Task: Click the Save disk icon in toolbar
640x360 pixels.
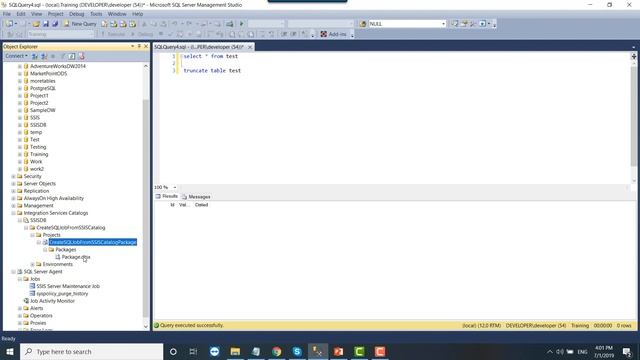Action: pyautogui.click(x=46, y=24)
